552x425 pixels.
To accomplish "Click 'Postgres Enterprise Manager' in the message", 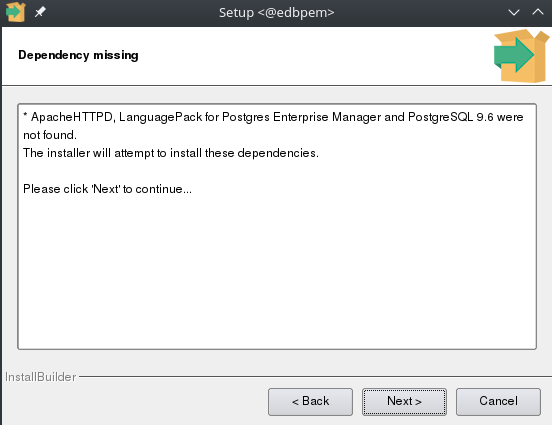I will (301, 117).
